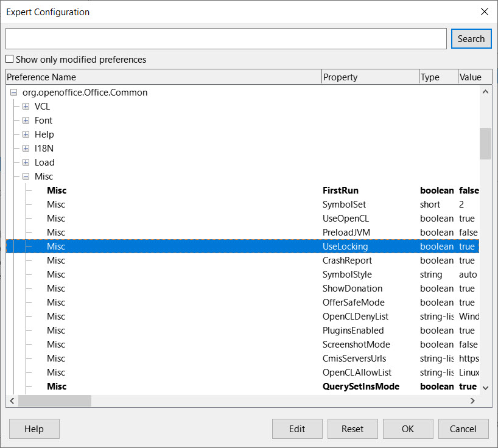Expand the Load tree node
The height and width of the screenshot is (448, 498).
coord(26,163)
